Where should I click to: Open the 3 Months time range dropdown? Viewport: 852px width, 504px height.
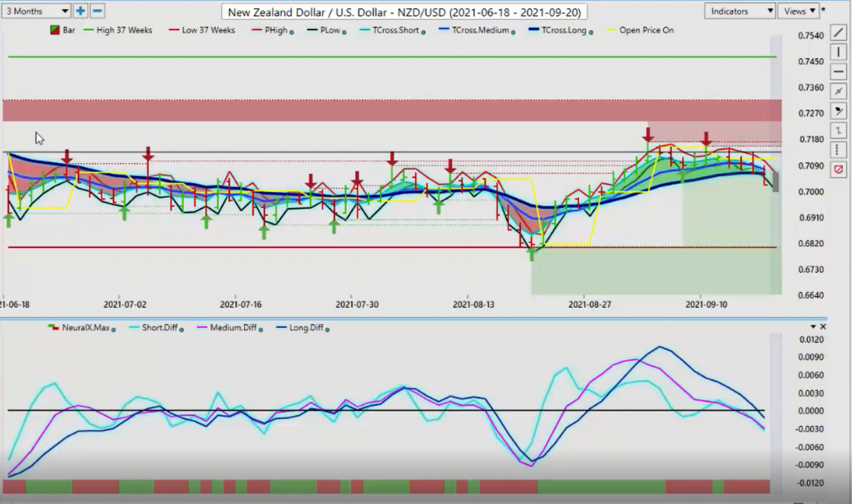click(x=36, y=11)
